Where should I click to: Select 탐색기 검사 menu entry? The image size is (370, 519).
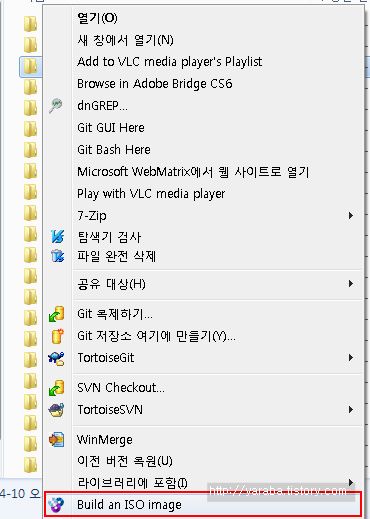203,237
